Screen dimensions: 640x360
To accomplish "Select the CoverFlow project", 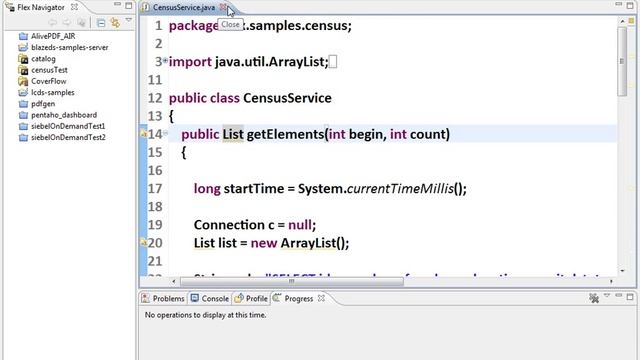I will point(49,81).
